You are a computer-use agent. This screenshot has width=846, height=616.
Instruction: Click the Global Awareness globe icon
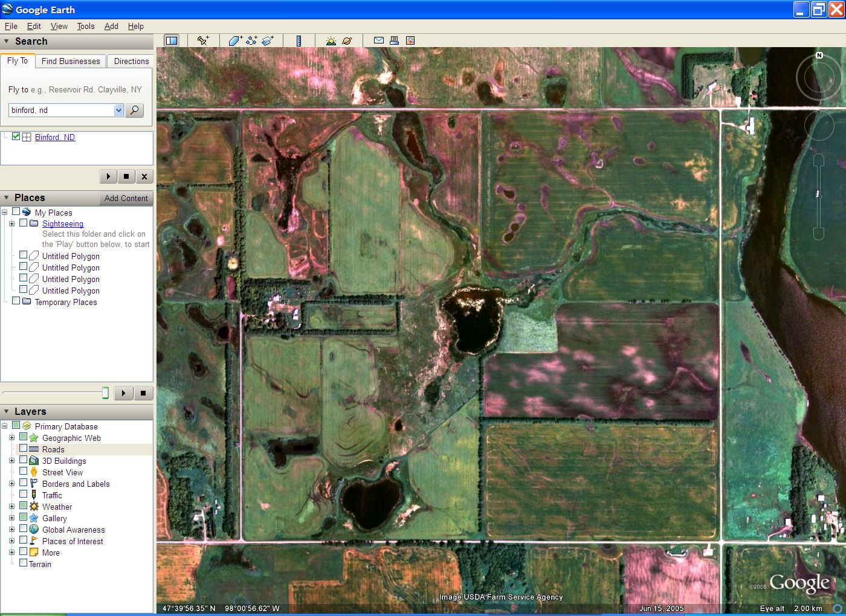pos(34,530)
